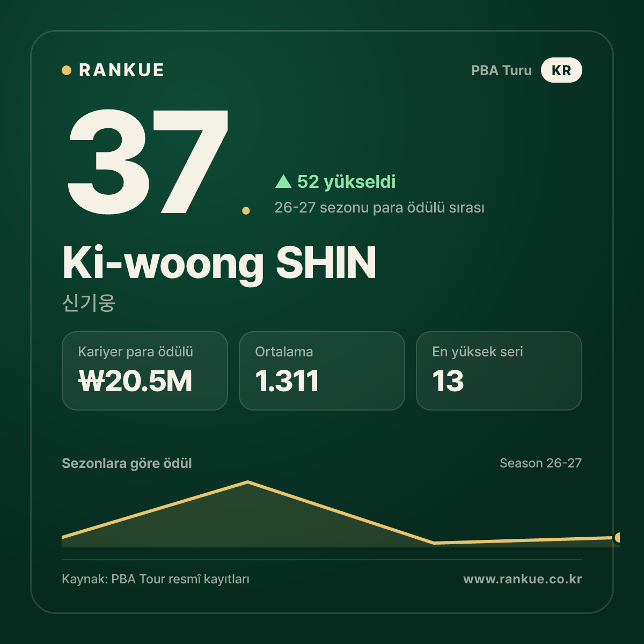Click the ₩20.5M prize value

point(135,381)
